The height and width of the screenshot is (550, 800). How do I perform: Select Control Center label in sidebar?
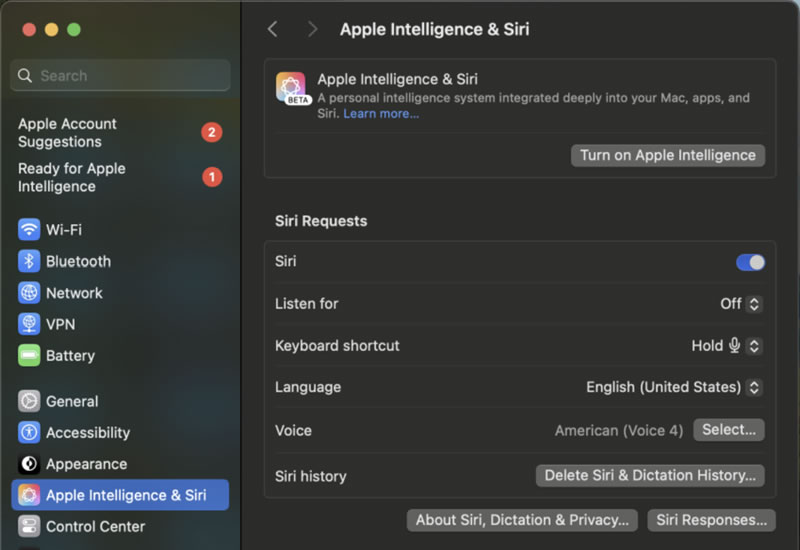[x=95, y=527]
